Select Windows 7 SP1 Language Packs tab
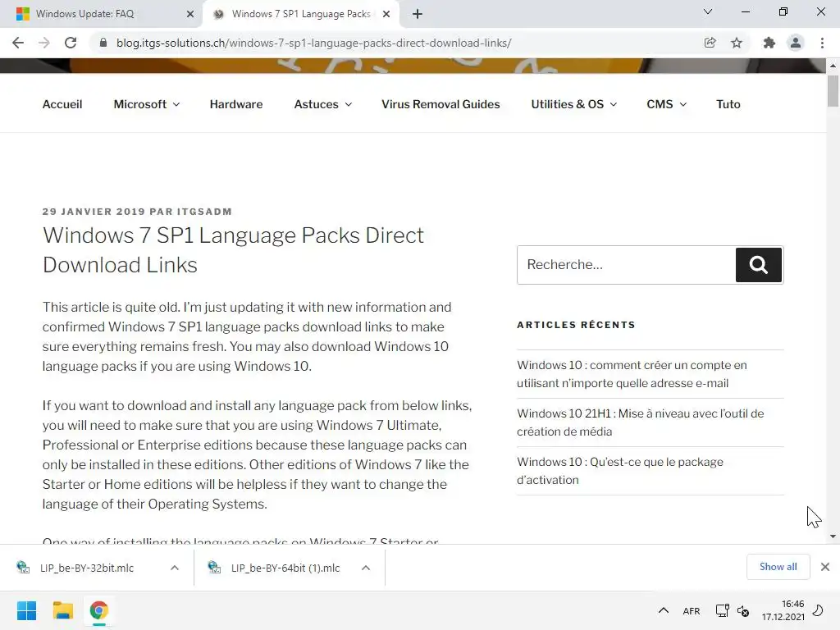Image resolution: width=840 pixels, height=630 pixels. [300, 14]
